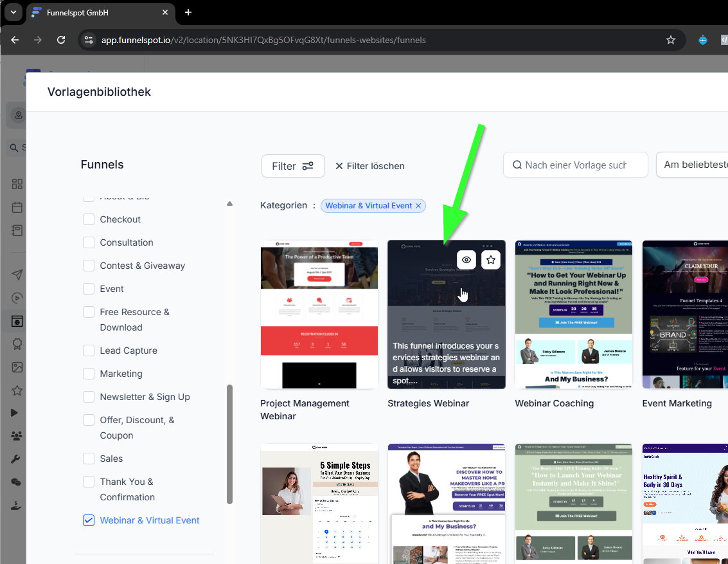Viewport: 728px width, 564px height.
Task: Open the 5 Simple Steps template thumbnail
Action: tap(319, 504)
